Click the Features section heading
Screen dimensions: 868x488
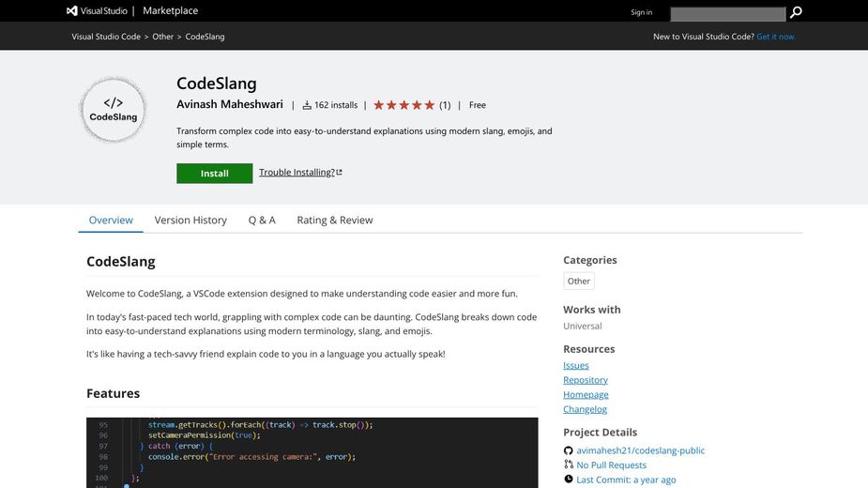[113, 393]
